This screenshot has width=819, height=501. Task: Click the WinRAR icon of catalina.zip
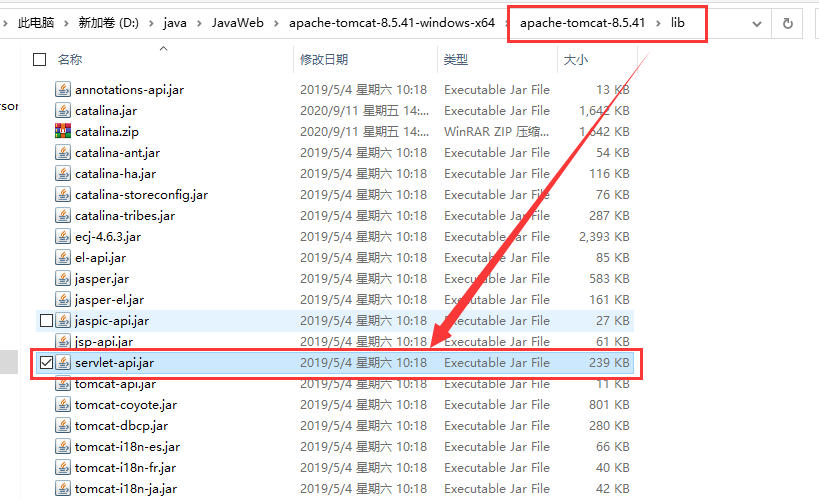[x=63, y=131]
